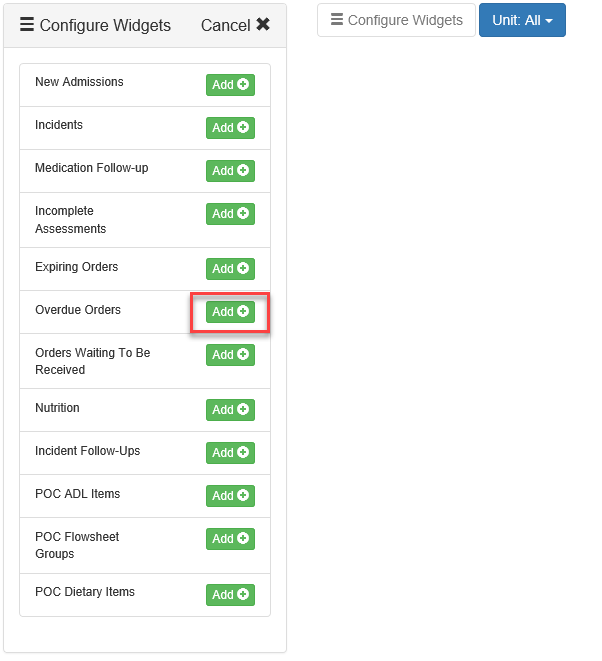Click the Cancel X icon
602x661 pixels.
(263, 25)
